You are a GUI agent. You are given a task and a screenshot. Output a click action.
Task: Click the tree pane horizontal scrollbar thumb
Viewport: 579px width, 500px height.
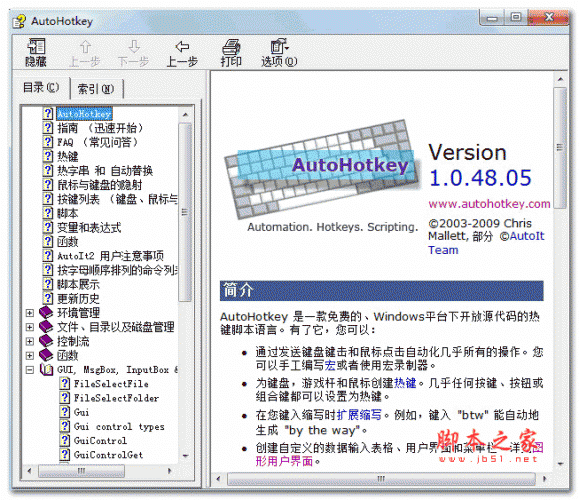coord(81,470)
